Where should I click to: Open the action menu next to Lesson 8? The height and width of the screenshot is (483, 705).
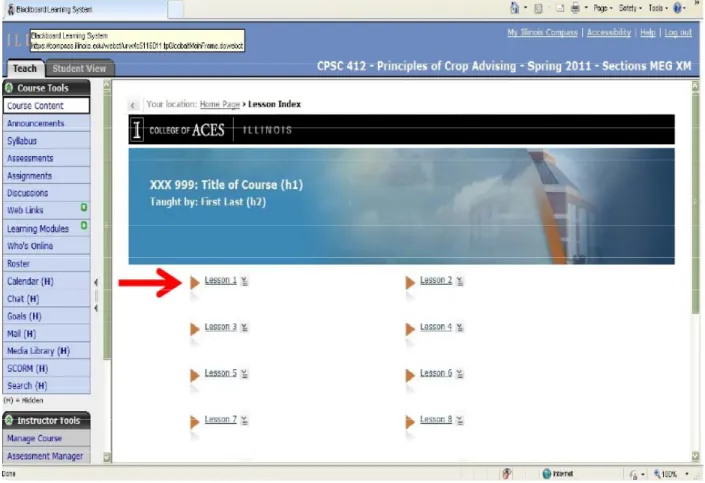click(x=460, y=420)
